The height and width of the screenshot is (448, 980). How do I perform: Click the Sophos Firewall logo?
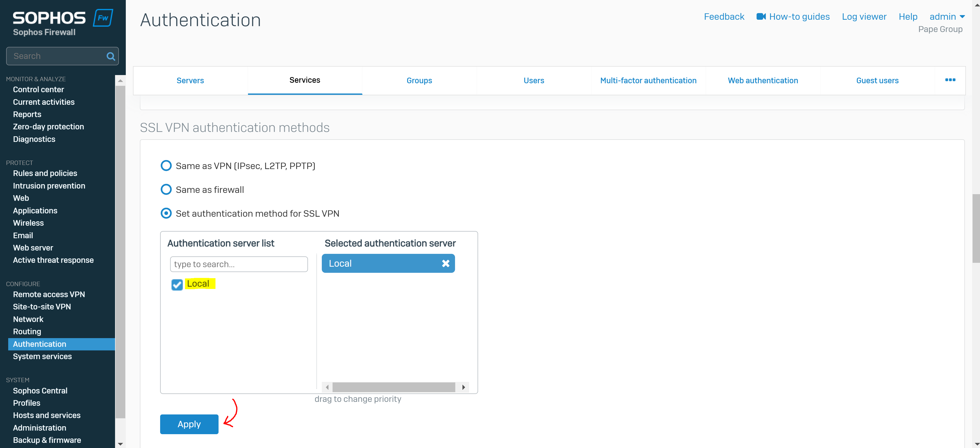(63, 23)
